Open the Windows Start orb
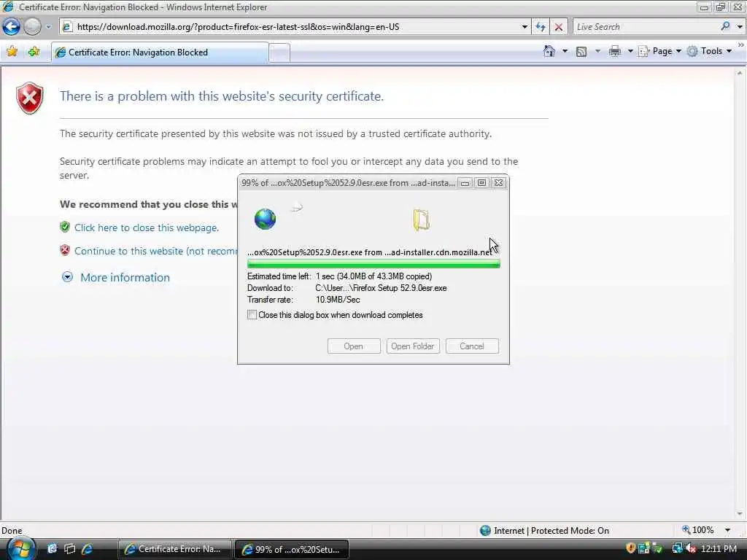The width and height of the screenshot is (747, 560). (20, 548)
